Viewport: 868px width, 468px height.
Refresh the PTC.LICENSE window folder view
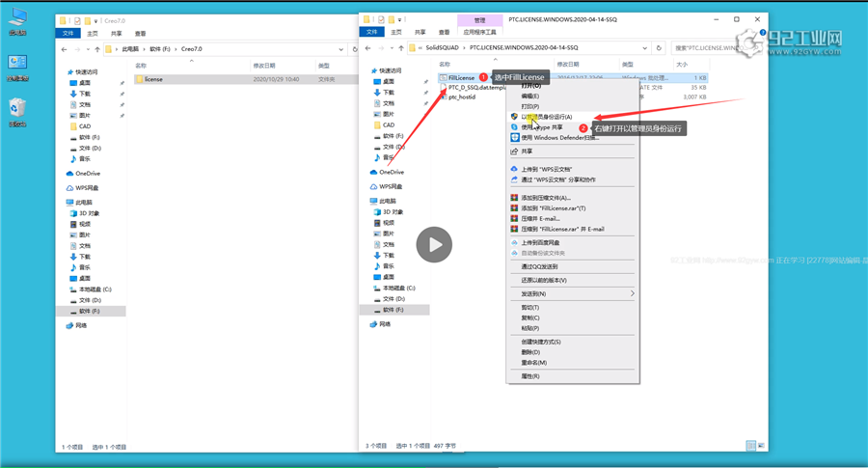659,48
